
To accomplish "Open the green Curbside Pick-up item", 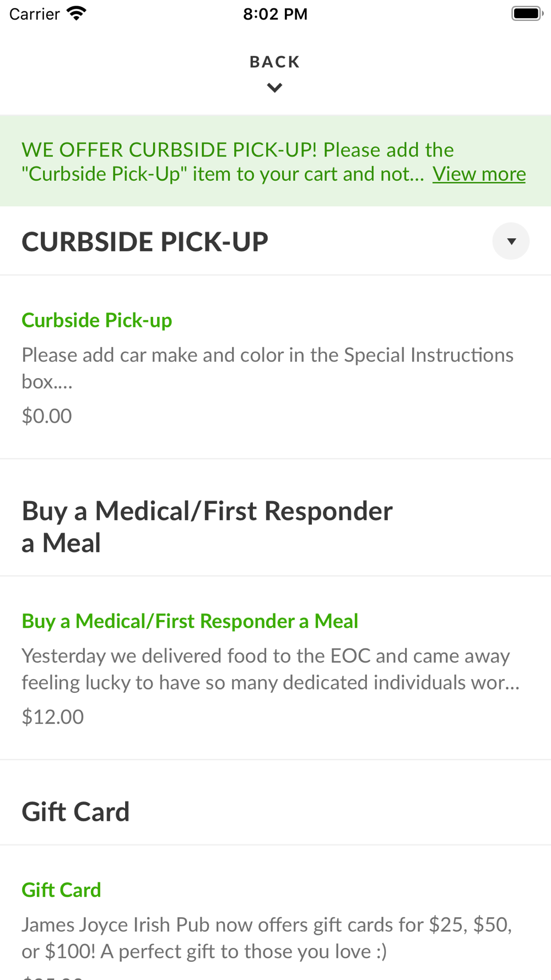I will pyautogui.click(x=97, y=320).
